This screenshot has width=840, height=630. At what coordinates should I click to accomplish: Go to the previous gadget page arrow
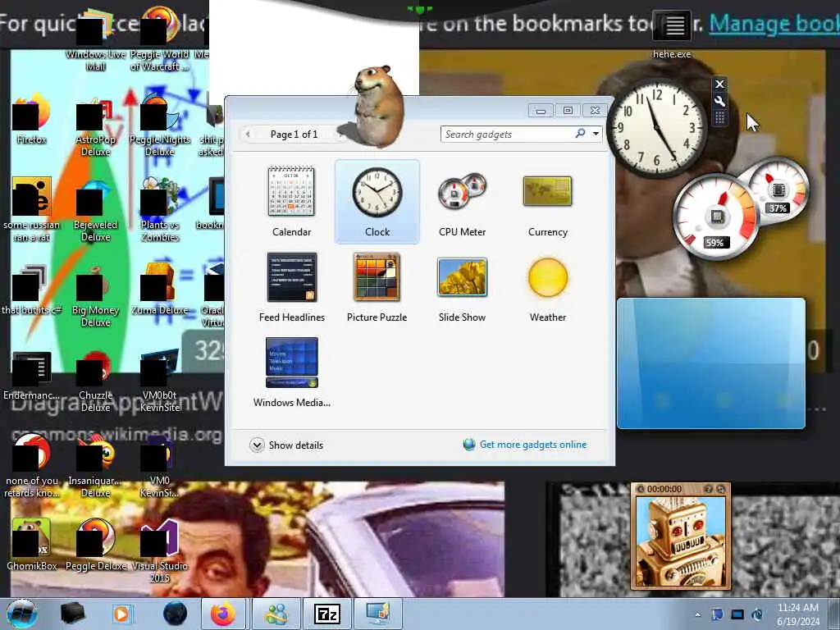pos(248,134)
